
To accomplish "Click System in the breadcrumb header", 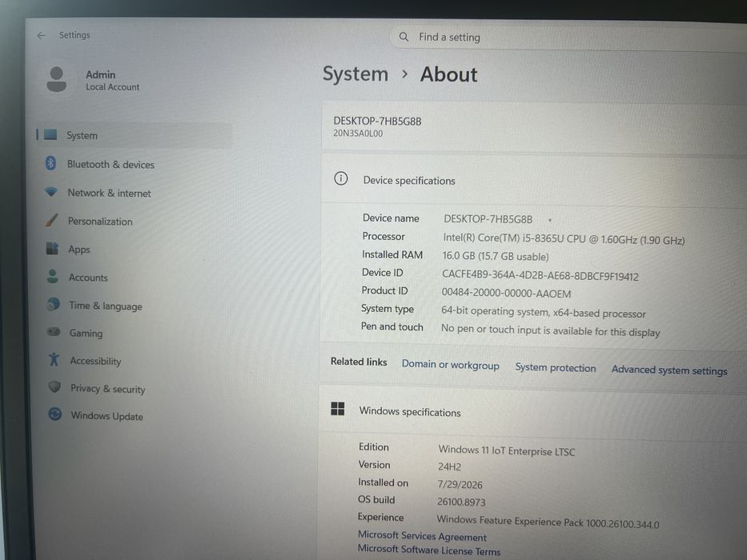I will pyautogui.click(x=355, y=74).
